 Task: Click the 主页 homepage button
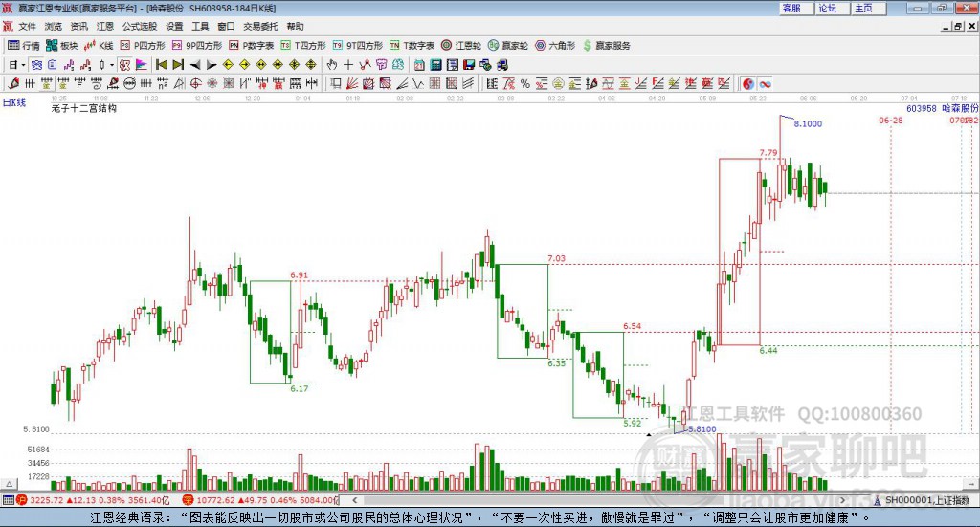[869, 8]
